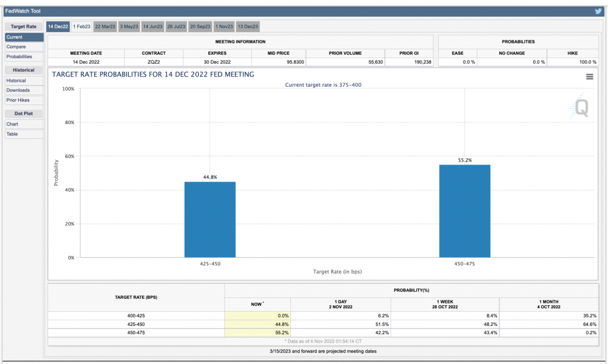This screenshot has width=608, height=364.
Task: Open Prior Hikes in the sidebar
Action: click(24, 100)
